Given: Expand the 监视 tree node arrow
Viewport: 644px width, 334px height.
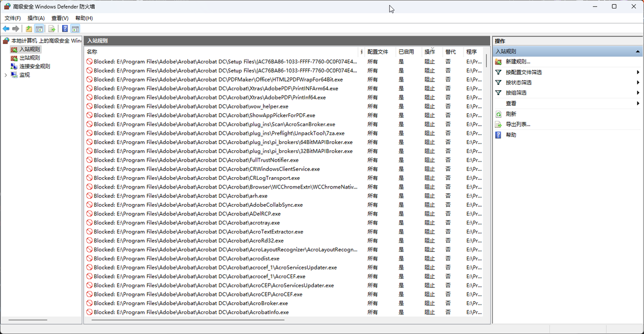Looking at the screenshot, I should 6,75.
